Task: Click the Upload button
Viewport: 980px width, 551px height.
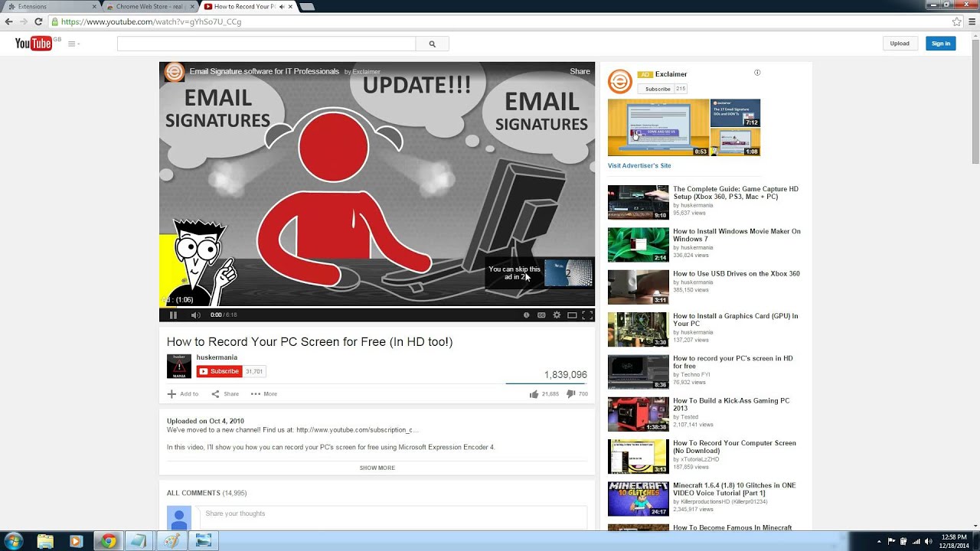Action: click(900, 44)
